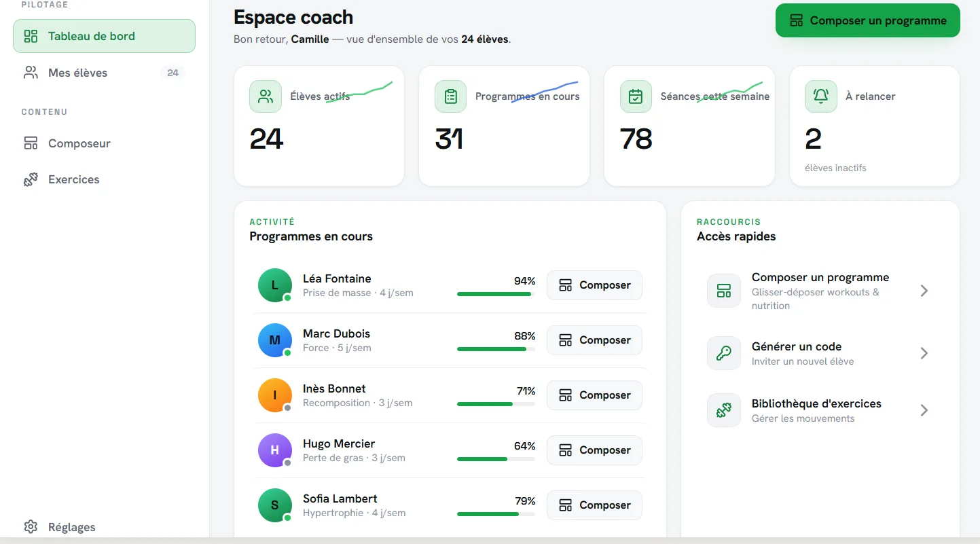Click the Exercices dumbbell icon in the sidebar
This screenshot has height=544, width=980.
click(31, 179)
